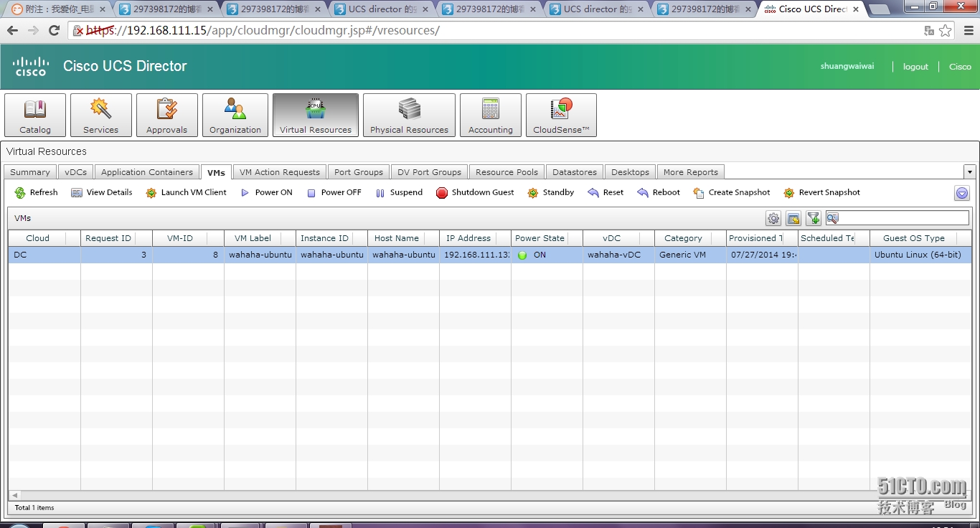Image resolution: width=980 pixels, height=528 pixels.
Task: Expand the tab overflow dropdown arrow
Action: [x=970, y=172]
